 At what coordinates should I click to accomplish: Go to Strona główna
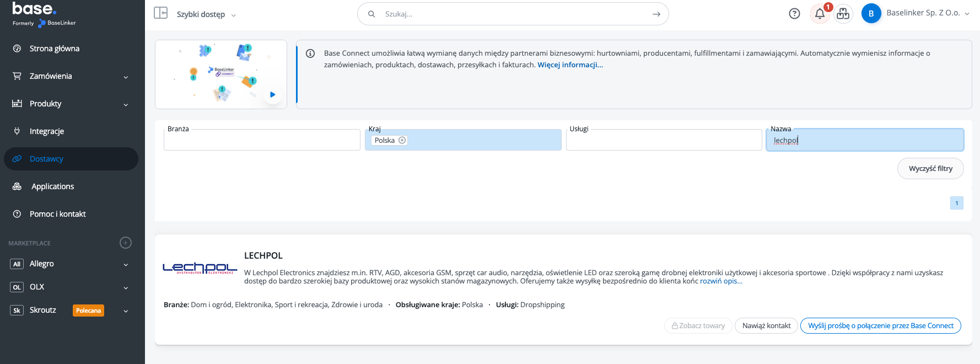(55, 49)
